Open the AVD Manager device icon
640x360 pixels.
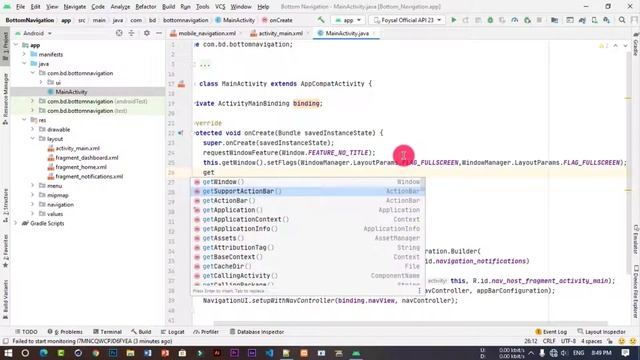tap(595, 20)
